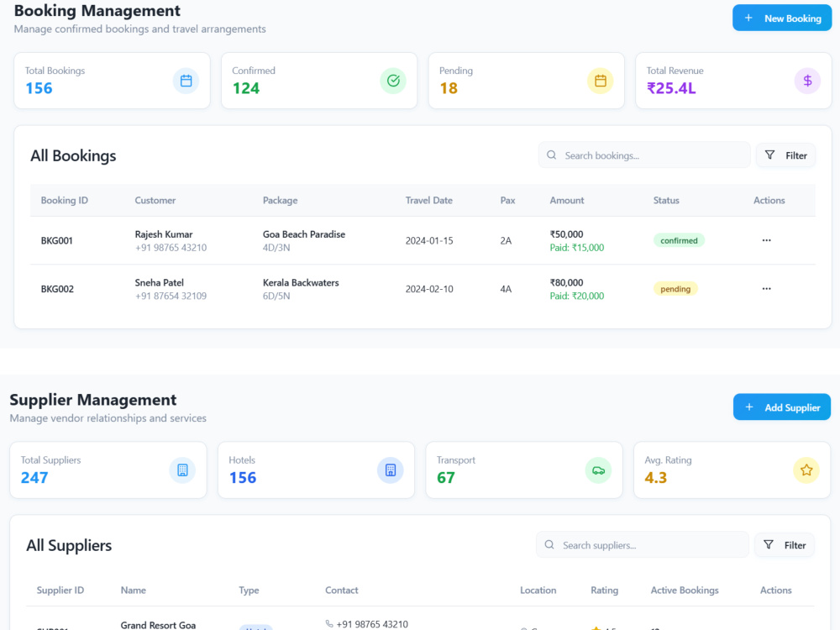Click the New Booking button
Viewport: 840px width, 630px height.
pyautogui.click(x=781, y=18)
